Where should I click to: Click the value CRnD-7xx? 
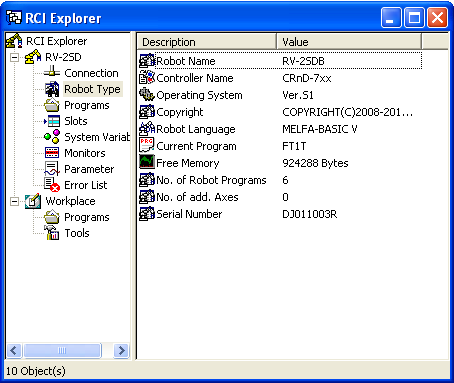[307, 78]
